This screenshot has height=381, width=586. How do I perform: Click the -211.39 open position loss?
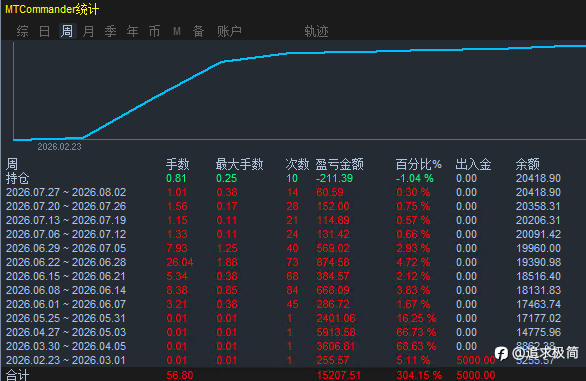pyautogui.click(x=334, y=178)
